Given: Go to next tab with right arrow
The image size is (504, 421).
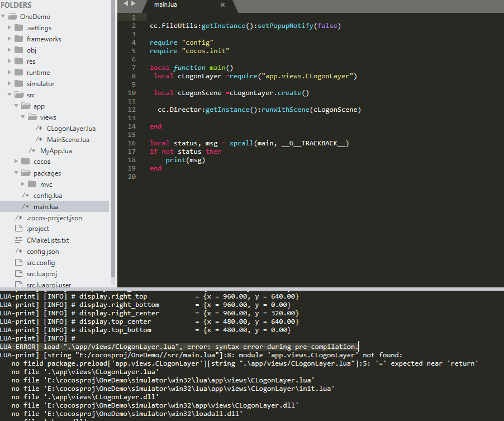Looking at the screenshot, I should coord(134,3).
